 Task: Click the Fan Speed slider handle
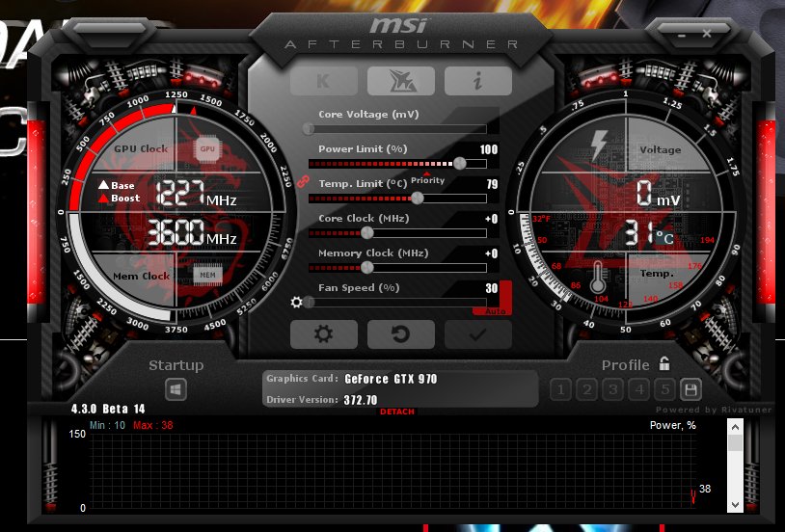[x=309, y=303]
